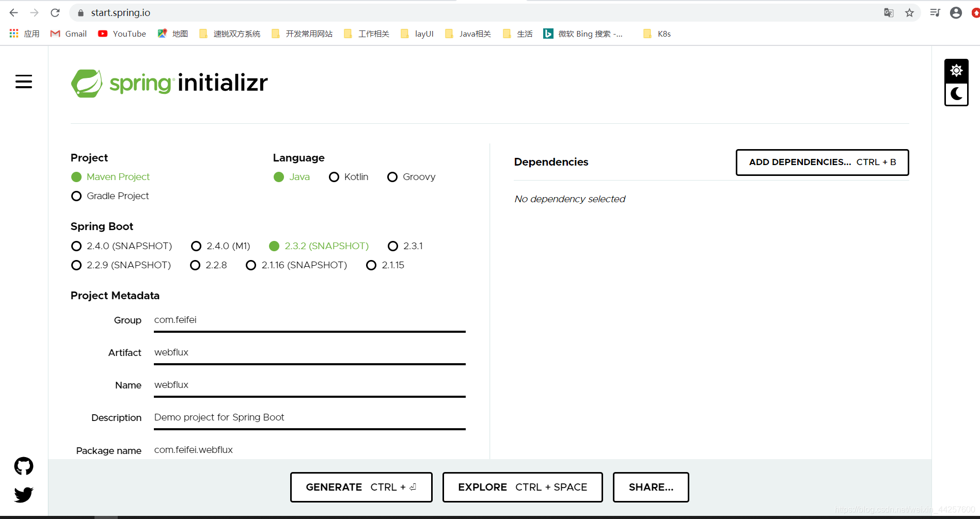This screenshot has height=519, width=980.
Task: Open the maps bookmark 地图
Action: [x=172, y=34]
